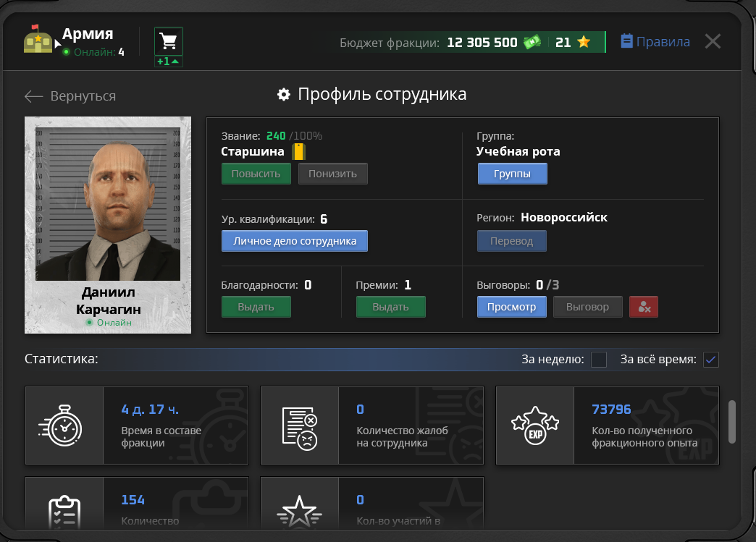Open Личное дело сотрудника
This screenshot has height=542, width=756.
(295, 241)
